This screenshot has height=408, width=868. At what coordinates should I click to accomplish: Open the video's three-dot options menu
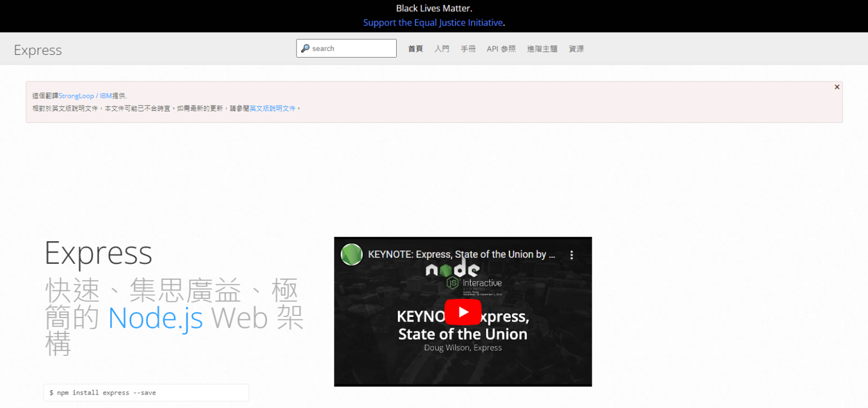[x=572, y=254]
